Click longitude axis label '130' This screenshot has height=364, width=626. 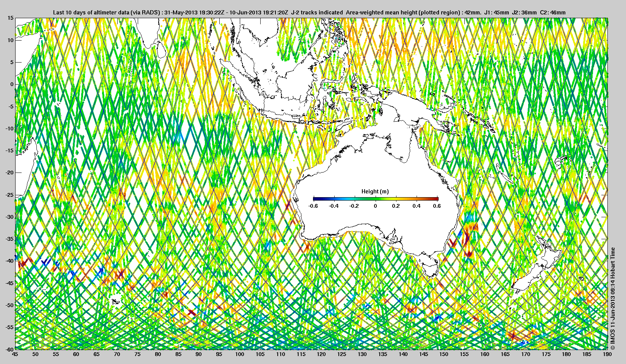(x=362, y=354)
